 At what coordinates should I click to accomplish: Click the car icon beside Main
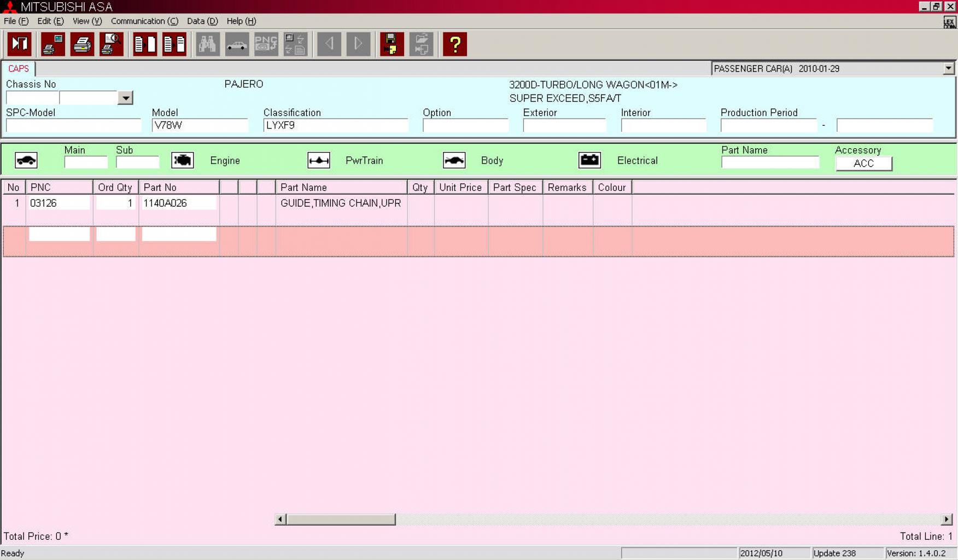(x=26, y=160)
